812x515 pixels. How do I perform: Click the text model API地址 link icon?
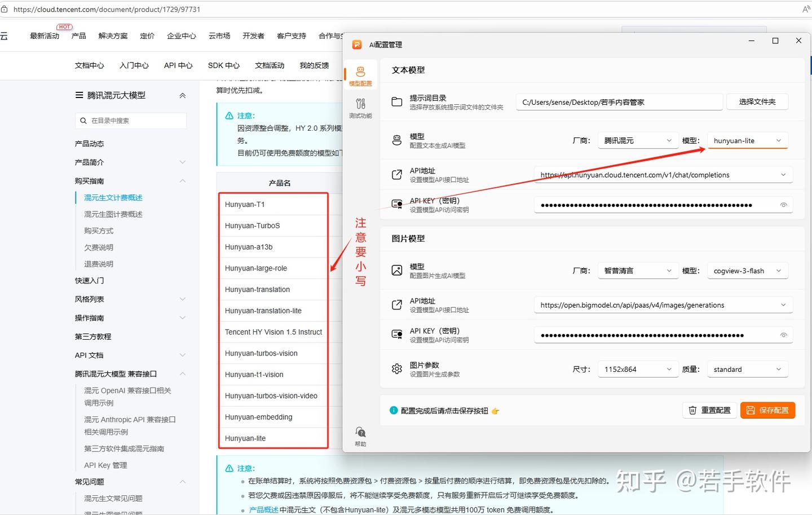(397, 175)
